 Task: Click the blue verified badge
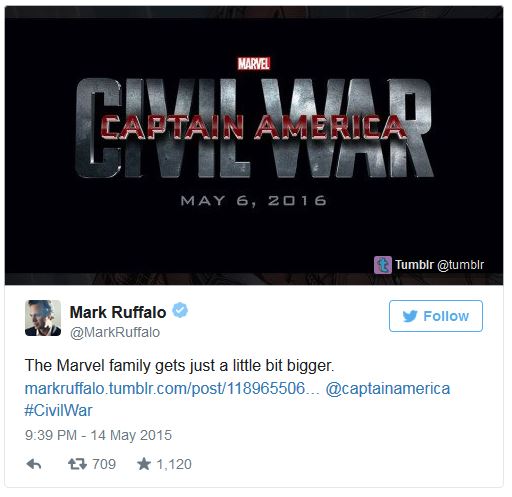click(x=180, y=310)
